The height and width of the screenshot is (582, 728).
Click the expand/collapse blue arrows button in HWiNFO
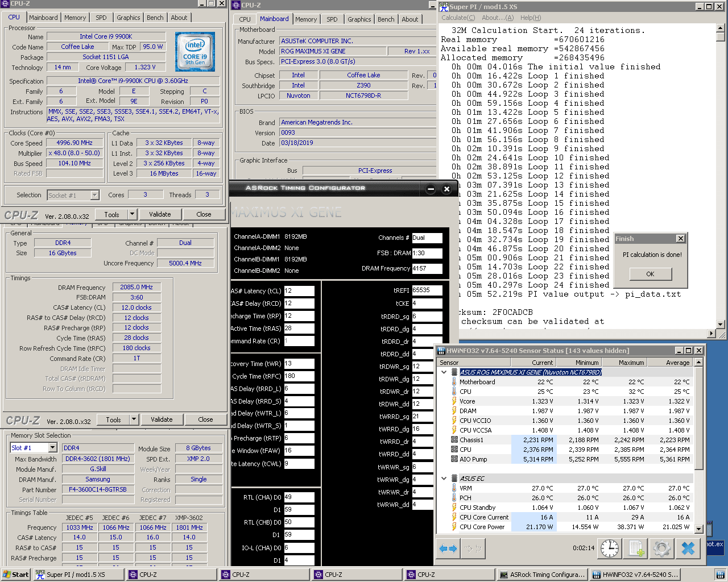[x=448, y=548]
